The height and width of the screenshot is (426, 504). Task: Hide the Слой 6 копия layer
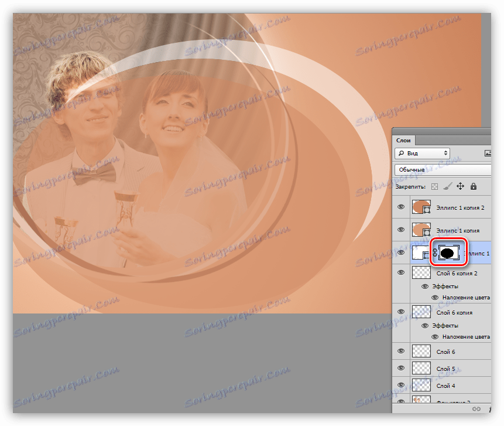point(401,312)
